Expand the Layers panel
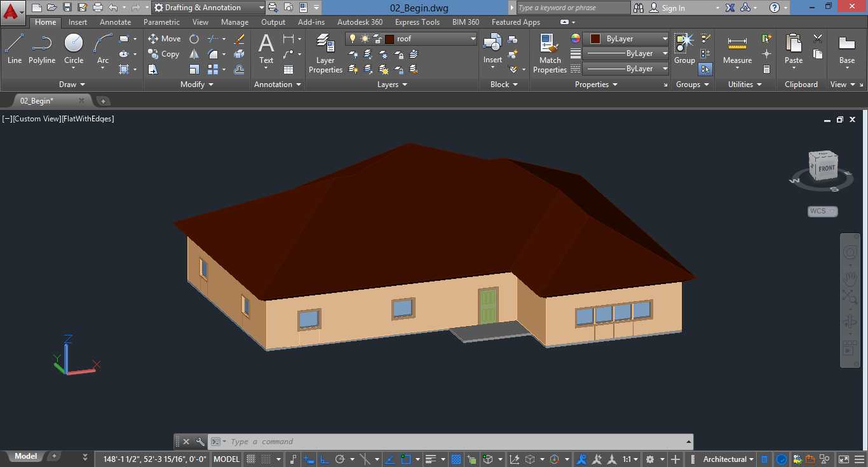 (x=392, y=84)
